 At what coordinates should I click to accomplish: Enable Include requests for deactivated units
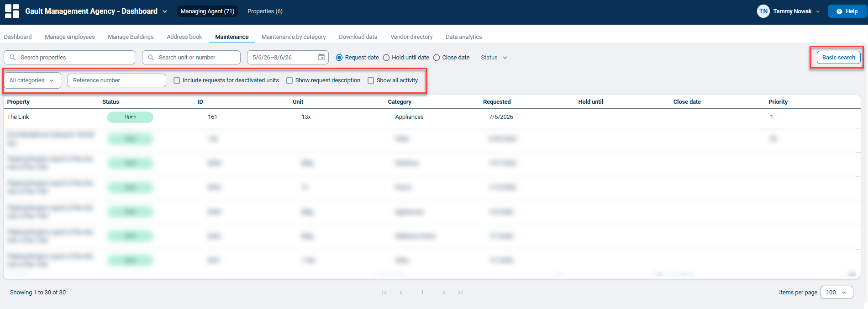click(x=177, y=80)
